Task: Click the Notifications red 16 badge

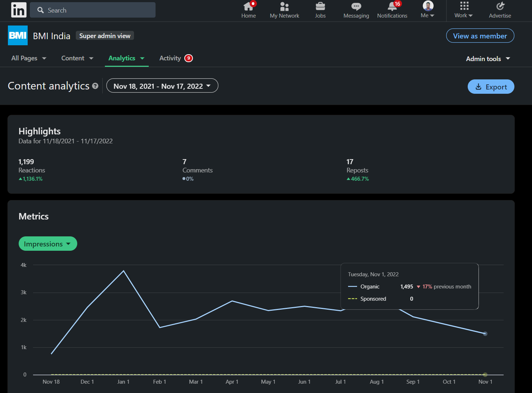Action: tap(397, 4)
